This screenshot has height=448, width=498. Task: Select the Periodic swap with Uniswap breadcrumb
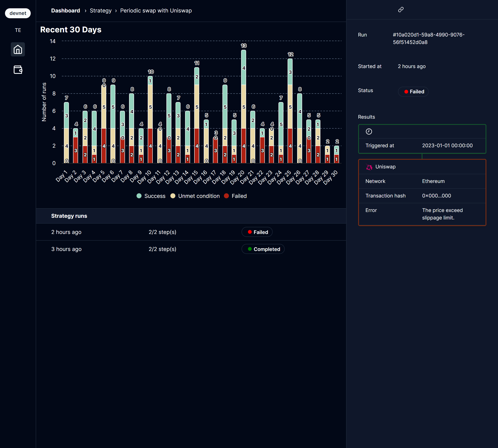[x=156, y=11]
